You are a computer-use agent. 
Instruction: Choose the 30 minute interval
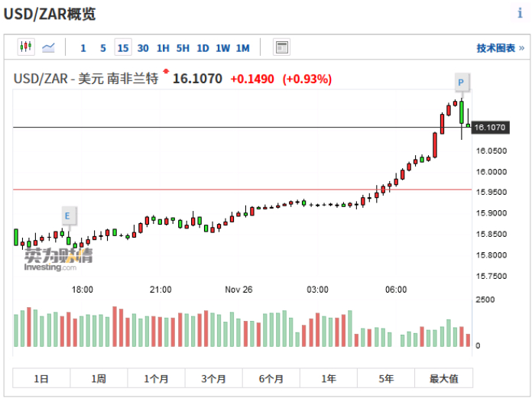(143, 48)
